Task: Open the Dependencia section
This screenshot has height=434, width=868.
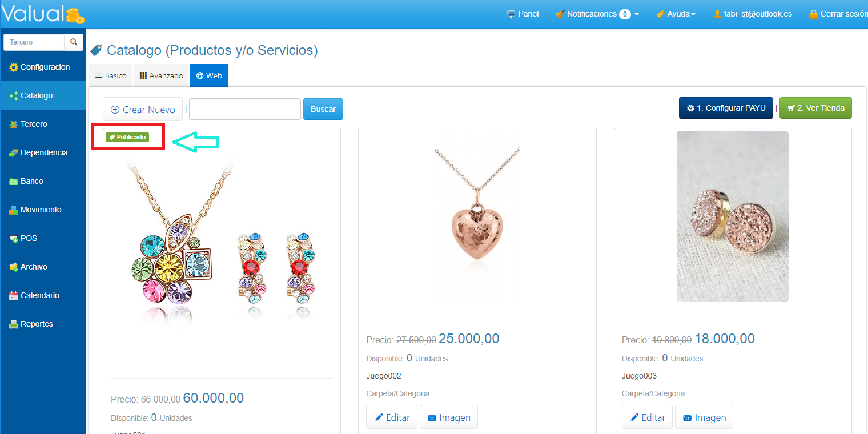Action: click(43, 152)
